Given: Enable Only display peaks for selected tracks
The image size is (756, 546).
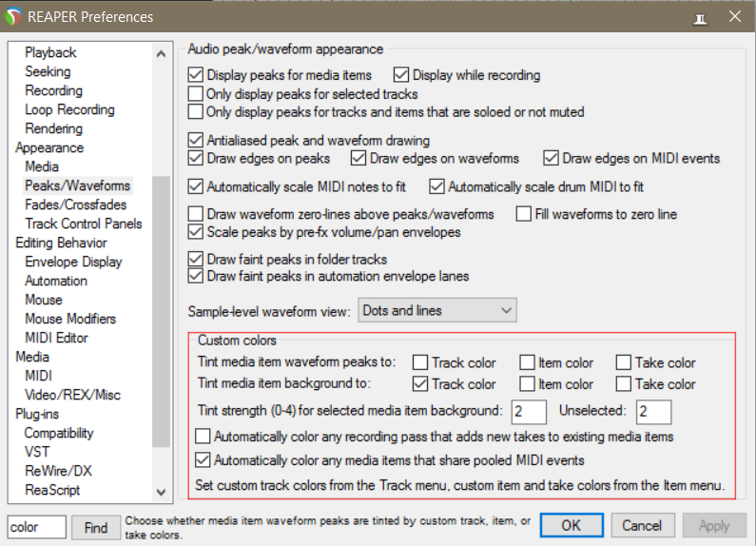Looking at the screenshot, I should (195, 93).
